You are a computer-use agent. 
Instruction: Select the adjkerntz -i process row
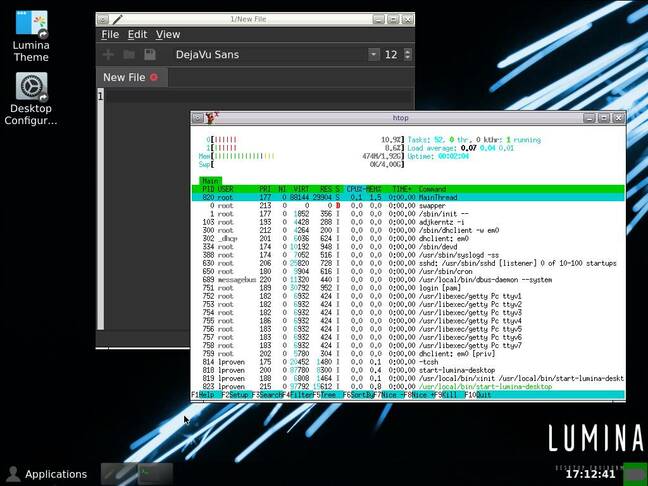pyautogui.click(x=408, y=222)
